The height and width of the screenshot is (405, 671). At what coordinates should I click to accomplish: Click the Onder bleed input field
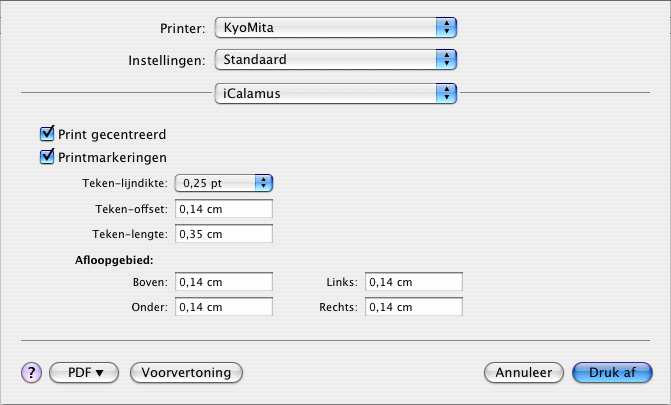coord(224,308)
